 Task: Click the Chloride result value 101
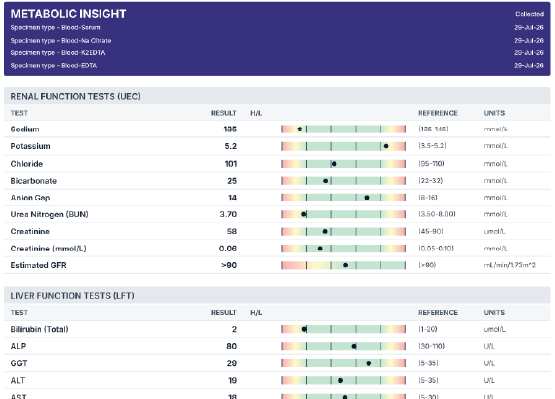click(231, 164)
